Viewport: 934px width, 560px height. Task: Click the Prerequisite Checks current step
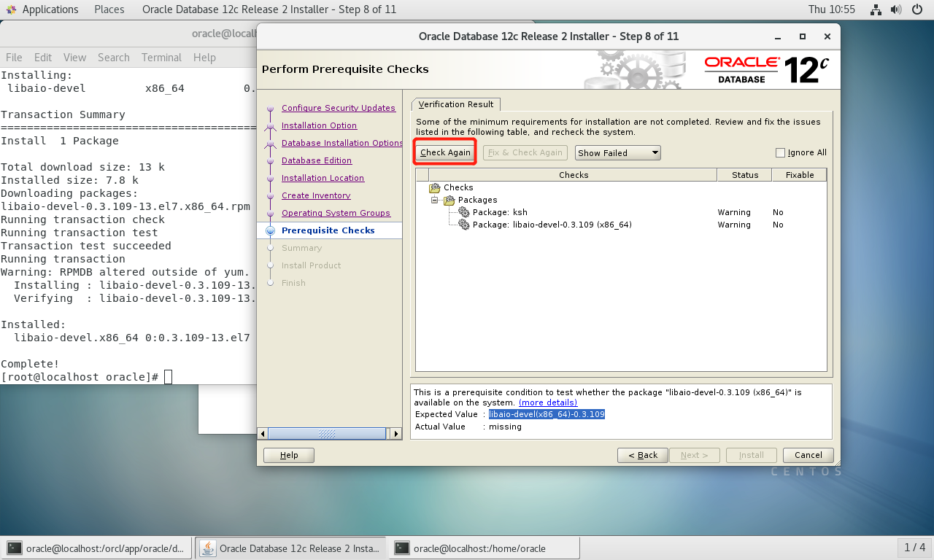328,230
